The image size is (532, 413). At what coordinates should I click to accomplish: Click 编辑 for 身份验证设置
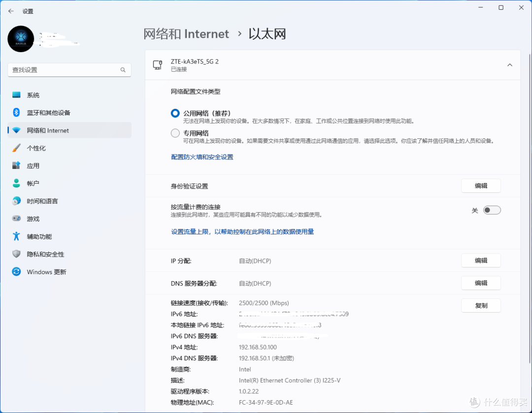[481, 186]
